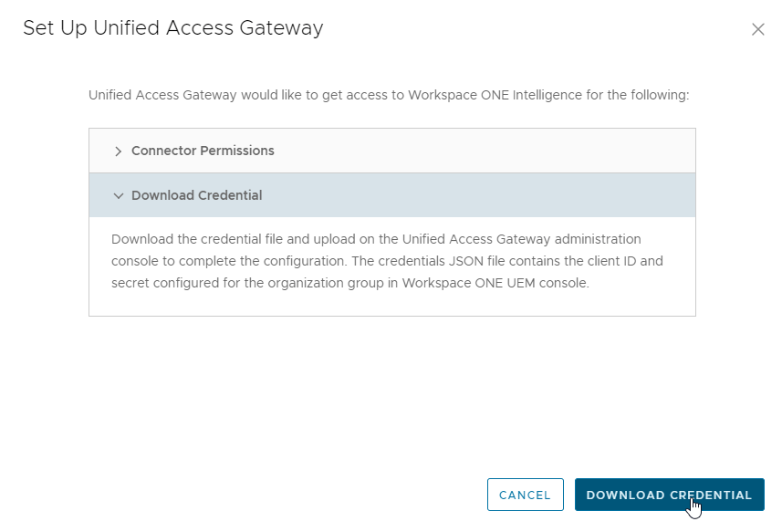This screenshot has height=532, width=782.
Task: Dismiss the Set Up Unified Access Gateway dialog
Action: point(758,28)
